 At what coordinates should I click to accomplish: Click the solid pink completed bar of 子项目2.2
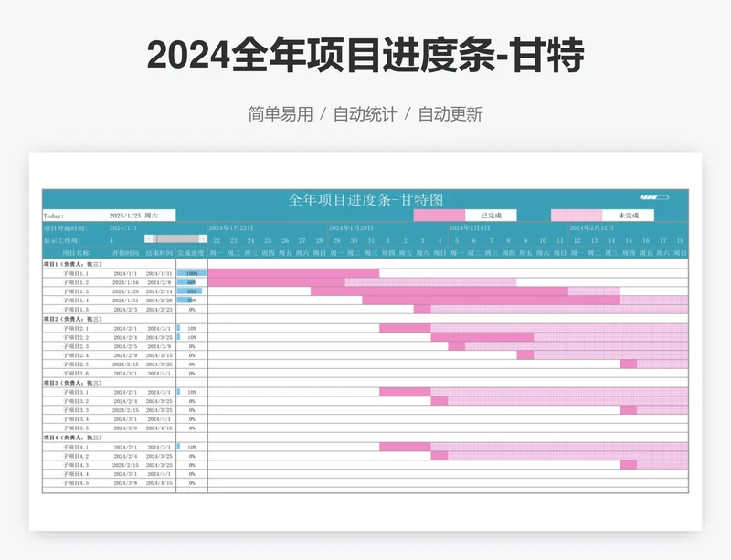click(482, 337)
